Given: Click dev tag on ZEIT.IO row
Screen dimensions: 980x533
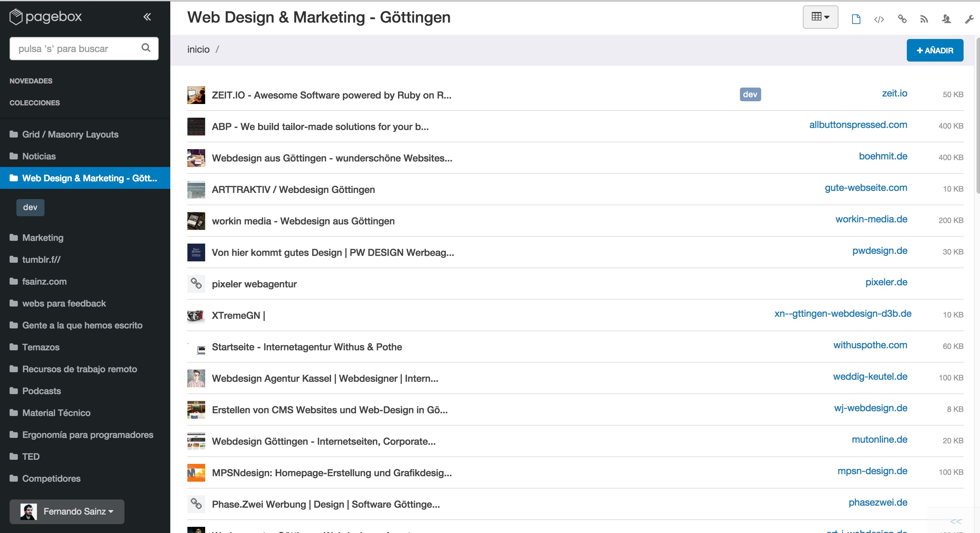Looking at the screenshot, I should pos(750,94).
